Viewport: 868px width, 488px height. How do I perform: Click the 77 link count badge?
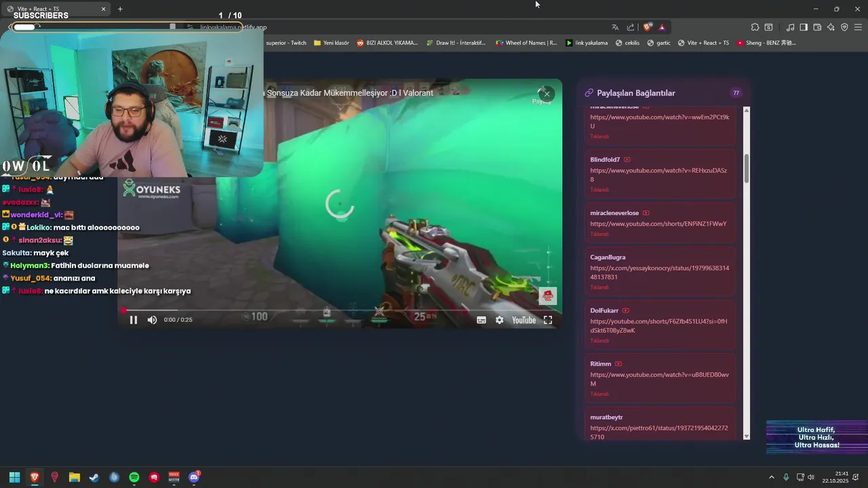point(736,93)
